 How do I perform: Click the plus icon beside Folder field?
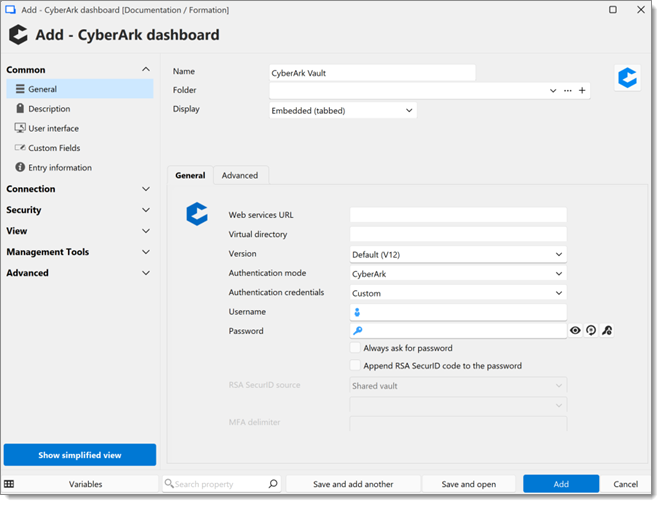(x=582, y=91)
